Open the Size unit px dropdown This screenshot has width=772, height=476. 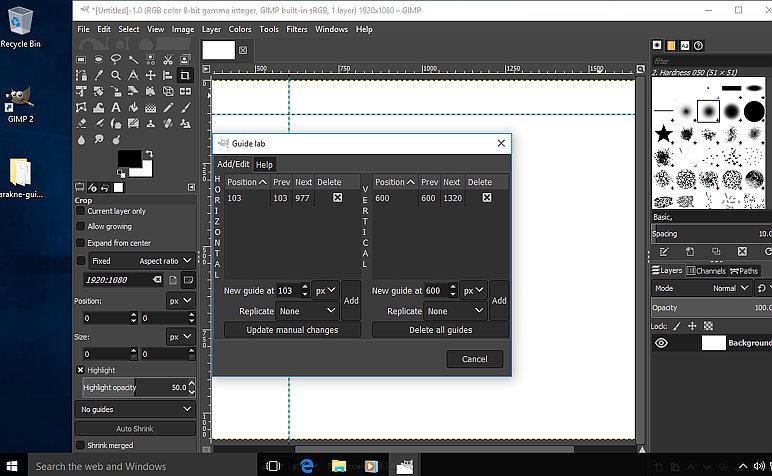(180, 337)
